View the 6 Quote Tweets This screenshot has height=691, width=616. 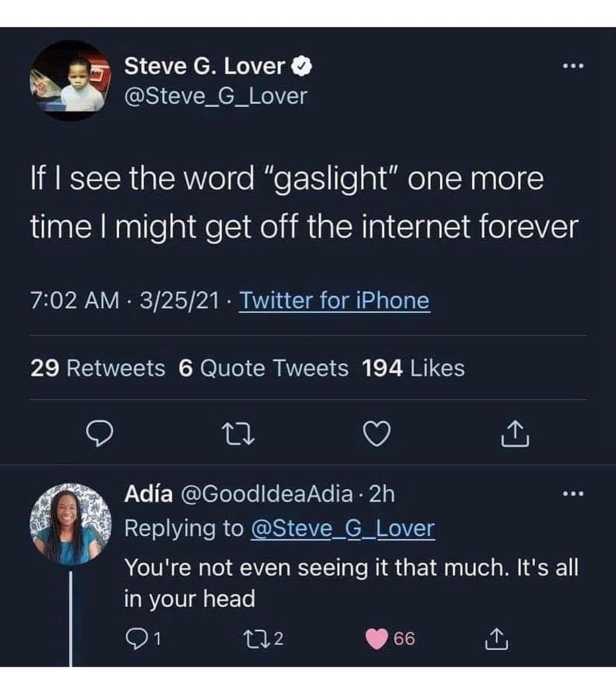pos(263,369)
